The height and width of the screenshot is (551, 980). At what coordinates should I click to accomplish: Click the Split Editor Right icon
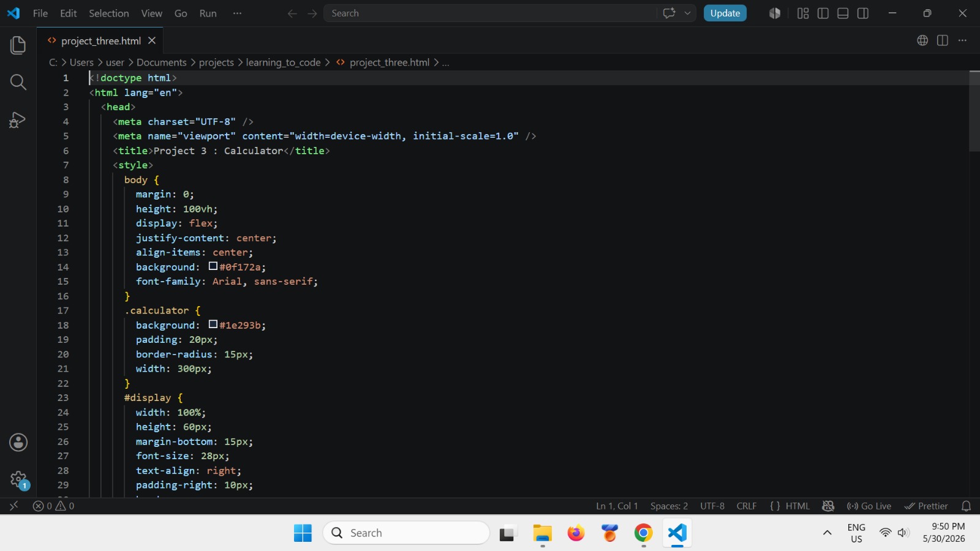coord(943,40)
